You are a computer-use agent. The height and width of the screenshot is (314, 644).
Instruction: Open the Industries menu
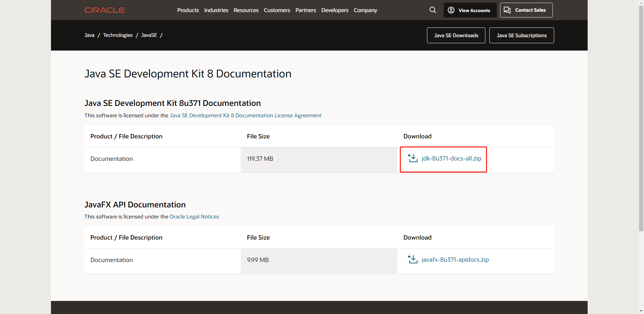click(216, 10)
